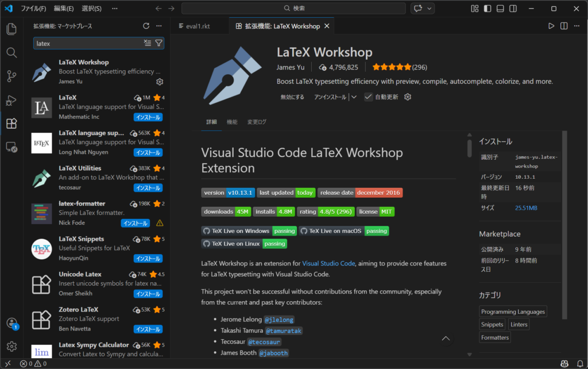Install the LaTeX Utilities extension
The image size is (588, 369).
click(x=148, y=188)
